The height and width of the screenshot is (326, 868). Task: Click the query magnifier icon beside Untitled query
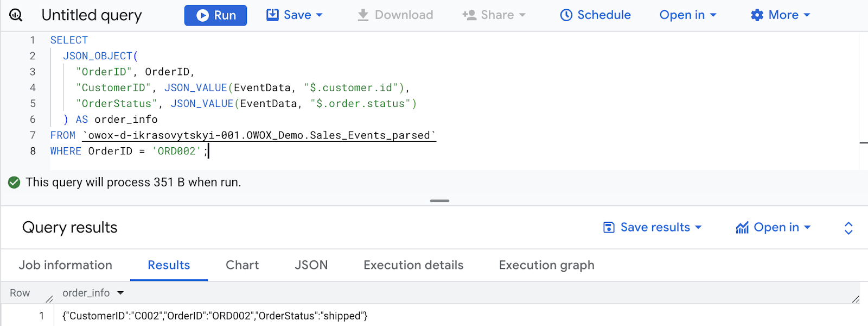pyautogui.click(x=16, y=15)
